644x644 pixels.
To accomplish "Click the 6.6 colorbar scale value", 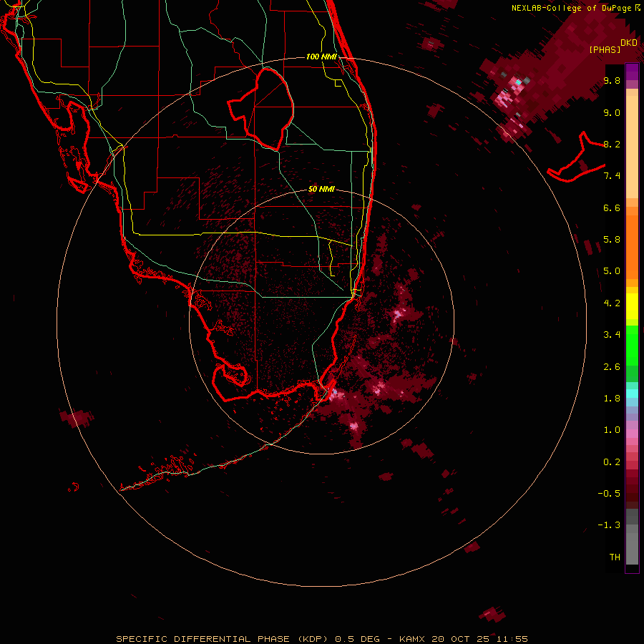I will point(612,208).
